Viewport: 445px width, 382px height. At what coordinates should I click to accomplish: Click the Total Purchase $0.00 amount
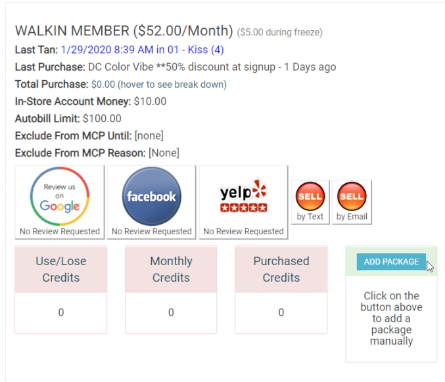coord(103,84)
